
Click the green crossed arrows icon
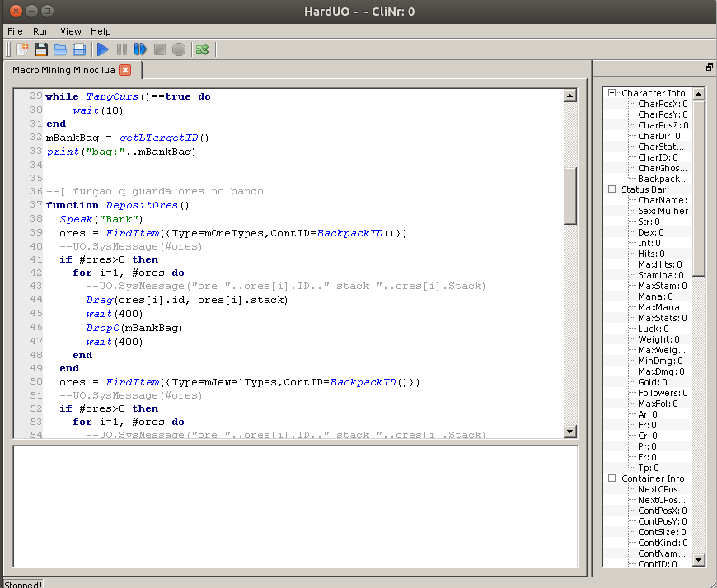tap(202, 49)
